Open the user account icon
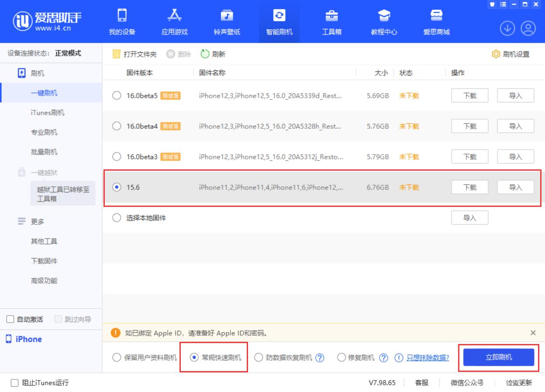The width and height of the screenshot is (545, 392). click(529, 28)
